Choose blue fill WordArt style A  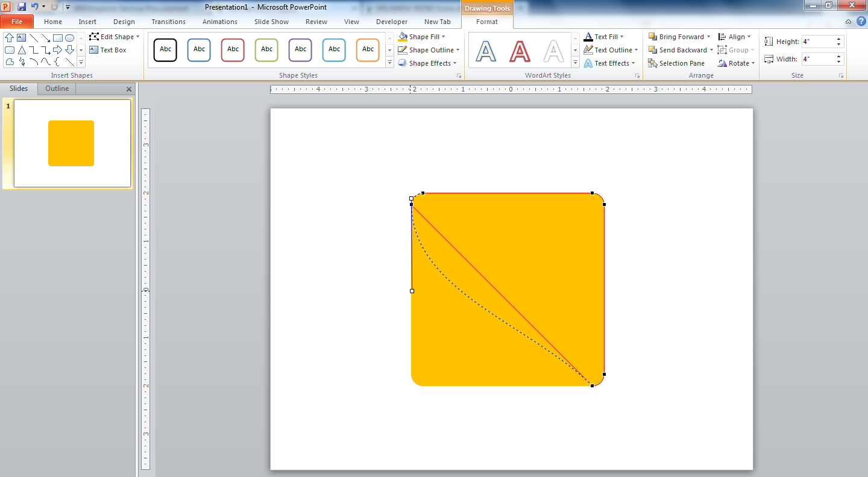click(486, 51)
